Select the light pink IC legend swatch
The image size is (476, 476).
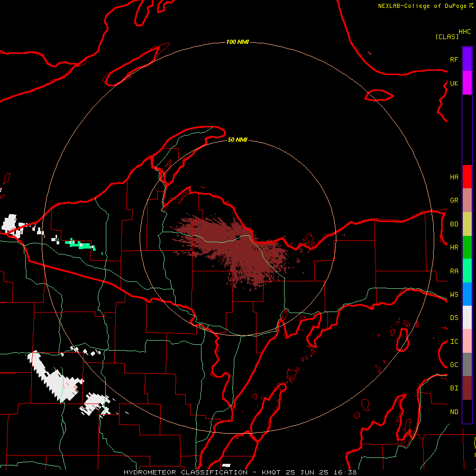click(x=467, y=341)
